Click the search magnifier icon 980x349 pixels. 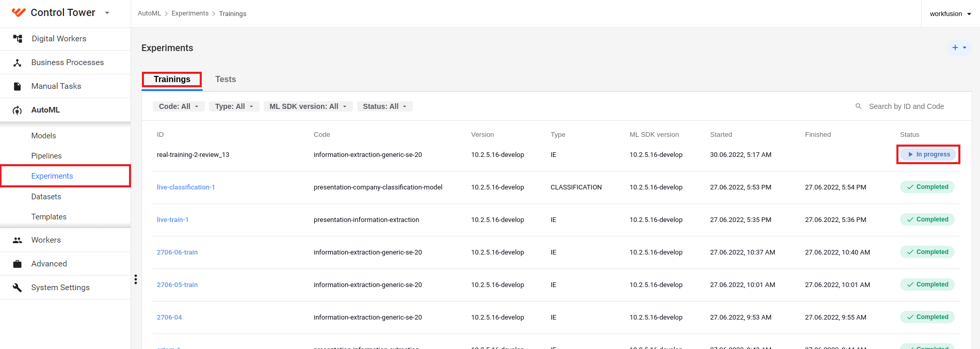pyautogui.click(x=859, y=106)
